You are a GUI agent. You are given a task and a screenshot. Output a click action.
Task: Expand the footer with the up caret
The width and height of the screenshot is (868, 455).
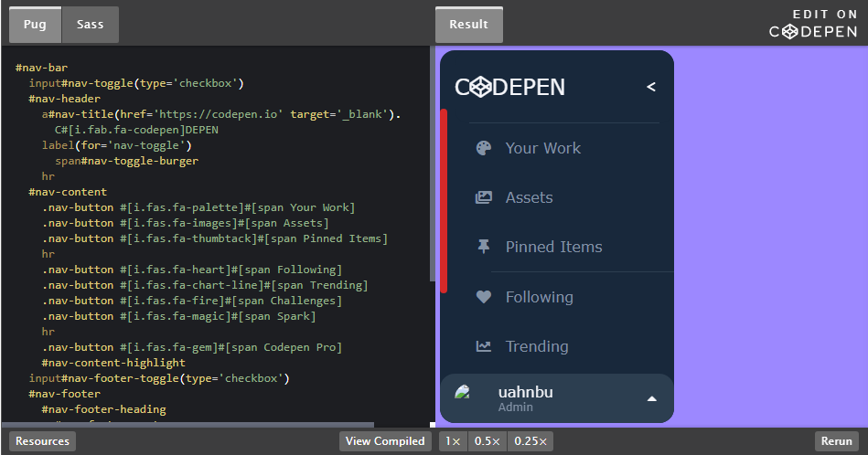click(x=651, y=398)
